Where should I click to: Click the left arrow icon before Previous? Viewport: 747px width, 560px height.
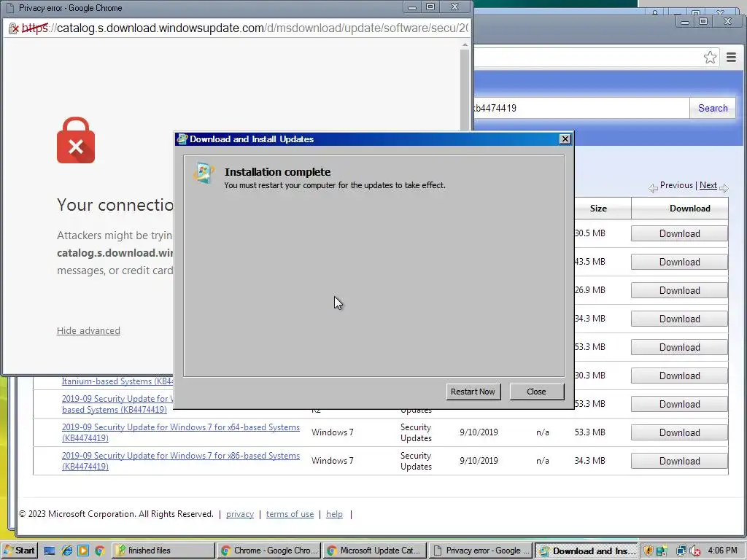click(x=653, y=188)
